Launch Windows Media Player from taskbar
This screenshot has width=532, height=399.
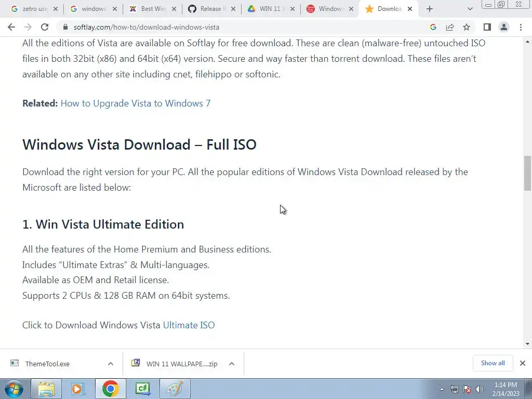78,389
